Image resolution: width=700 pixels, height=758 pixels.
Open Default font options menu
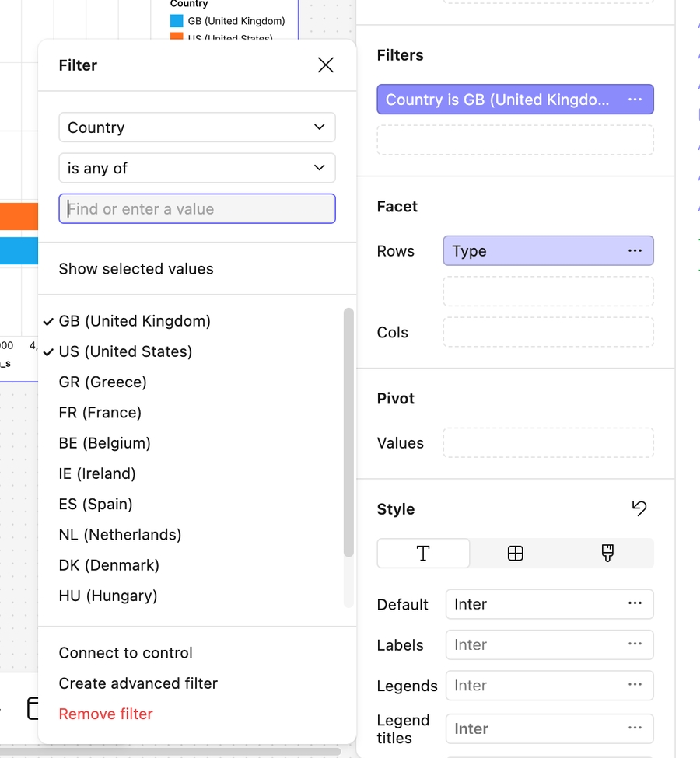(635, 603)
